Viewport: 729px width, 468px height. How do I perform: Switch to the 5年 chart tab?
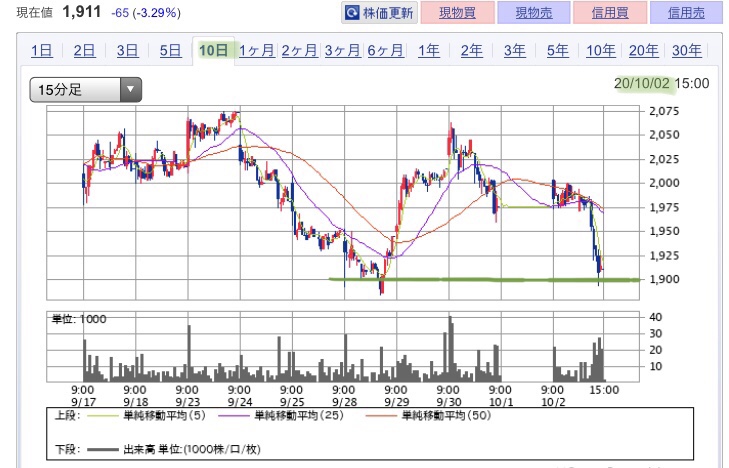(x=557, y=50)
